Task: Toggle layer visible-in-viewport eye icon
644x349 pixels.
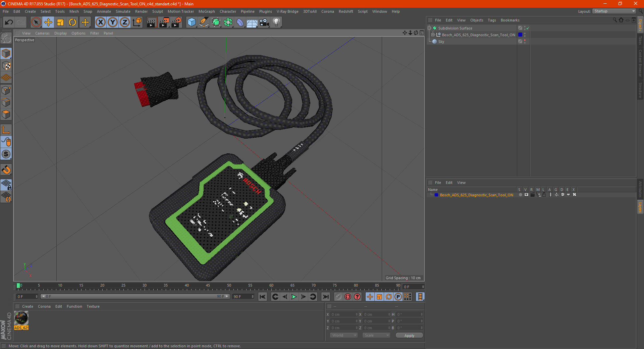Action: [526, 195]
